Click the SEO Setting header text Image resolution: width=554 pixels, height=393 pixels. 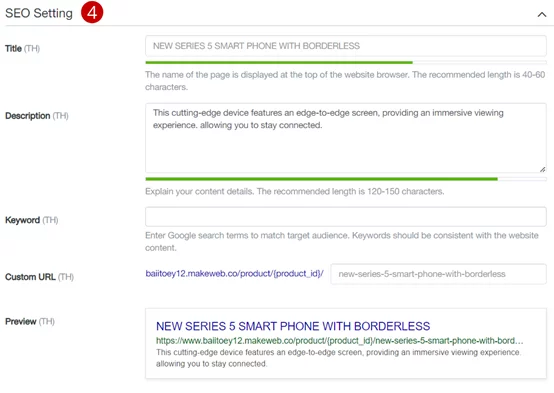coord(39,13)
